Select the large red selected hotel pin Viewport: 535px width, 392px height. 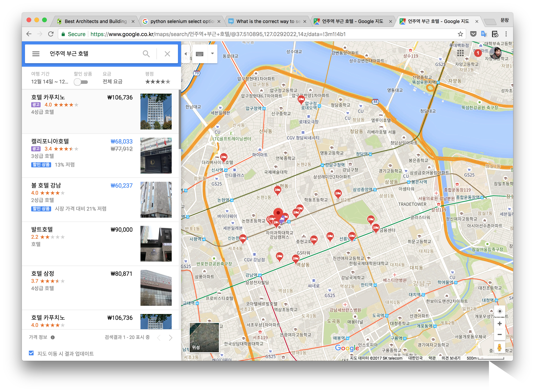point(278,214)
